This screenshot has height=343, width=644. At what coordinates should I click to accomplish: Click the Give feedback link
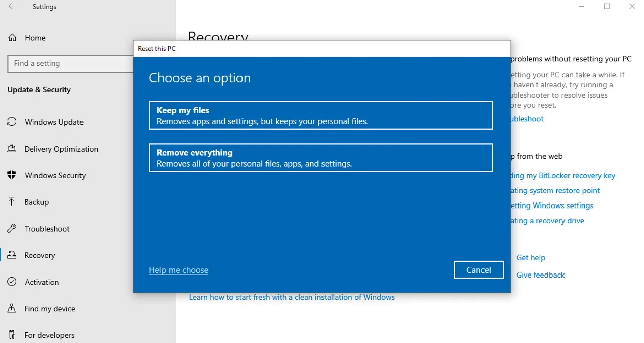point(540,275)
